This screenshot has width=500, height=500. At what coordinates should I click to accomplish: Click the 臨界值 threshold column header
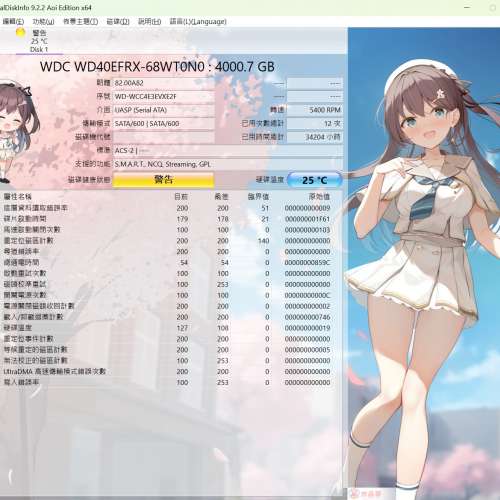258,197
